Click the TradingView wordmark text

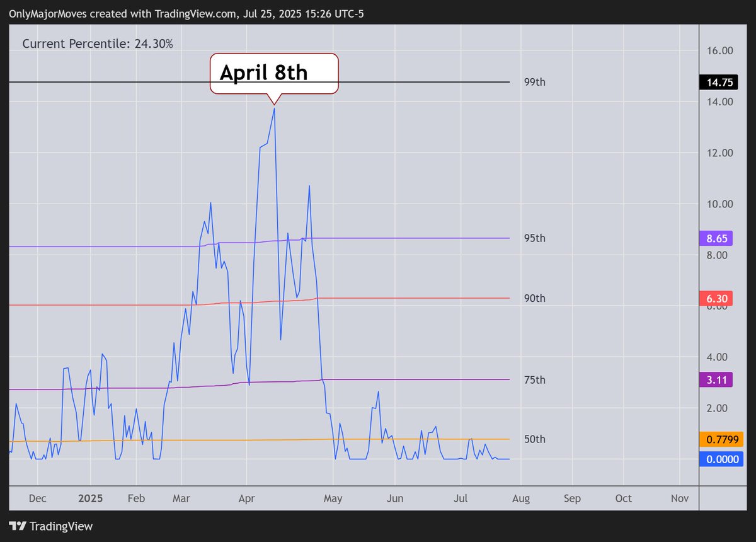click(x=61, y=526)
